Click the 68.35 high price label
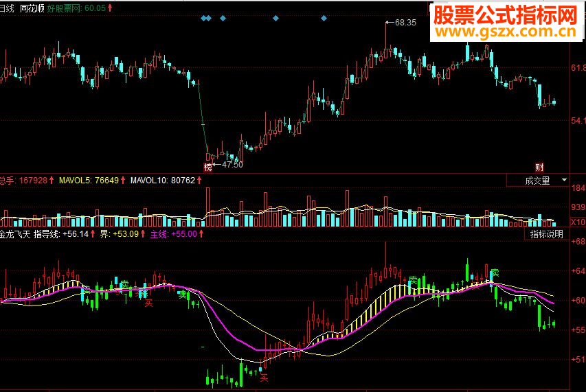Screen dimensions: 586x392 click(x=405, y=23)
